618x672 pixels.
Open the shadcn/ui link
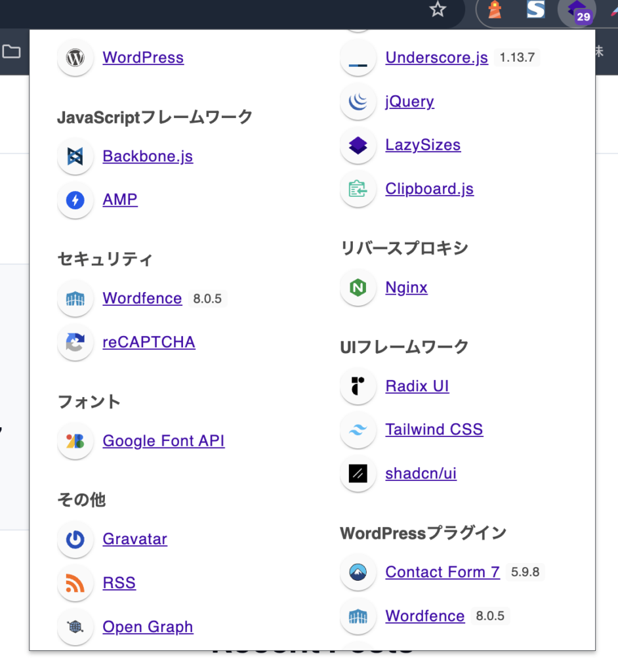(x=421, y=473)
